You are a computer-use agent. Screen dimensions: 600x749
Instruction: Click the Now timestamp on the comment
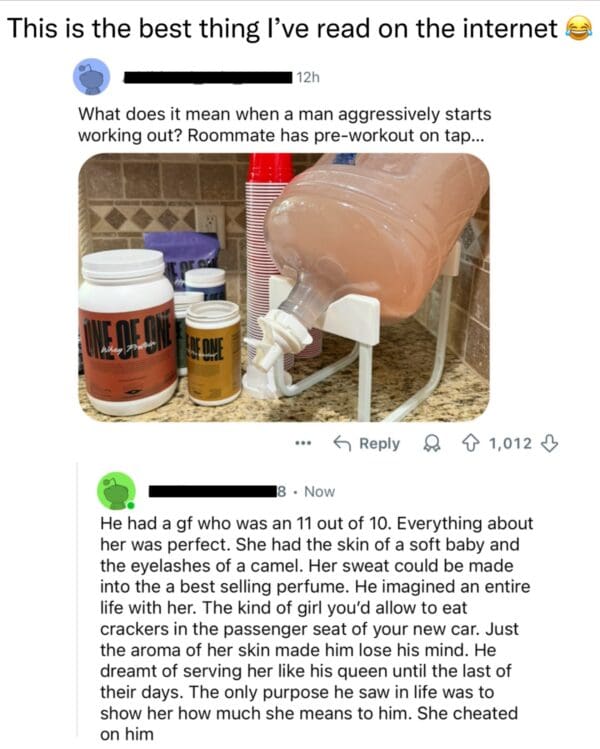coord(320,492)
